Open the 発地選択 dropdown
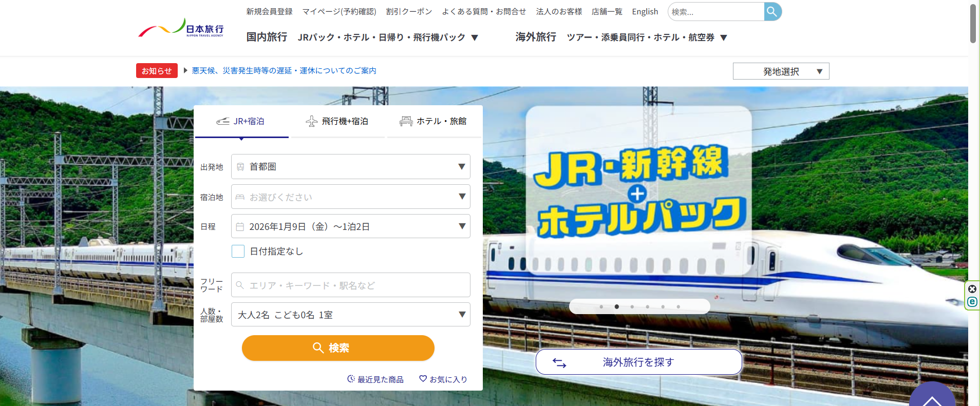Image resolution: width=980 pixels, height=406 pixels. coord(781,71)
